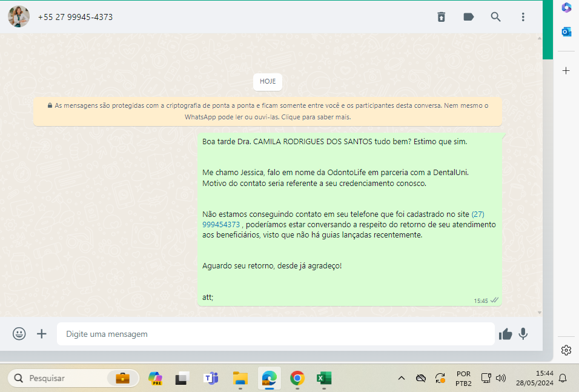This screenshot has width=579, height=392.
Task: Focus the Digite uma mensagem field
Action: (276, 334)
